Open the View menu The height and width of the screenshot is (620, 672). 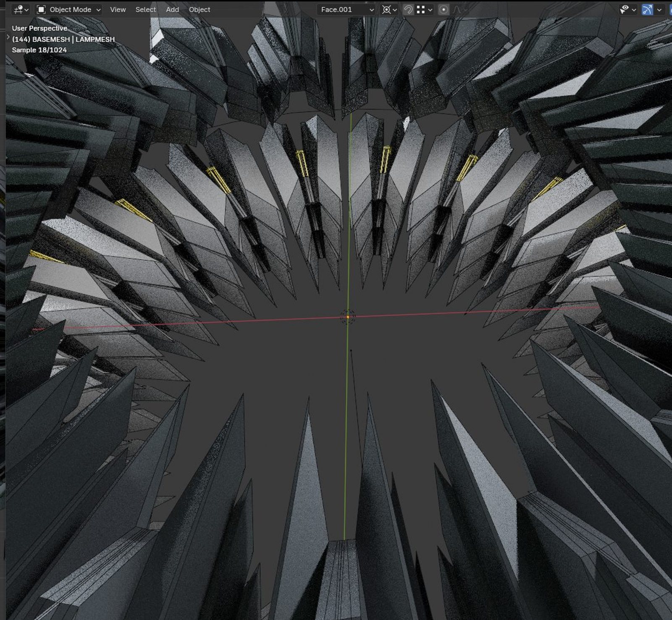(x=118, y=9)
